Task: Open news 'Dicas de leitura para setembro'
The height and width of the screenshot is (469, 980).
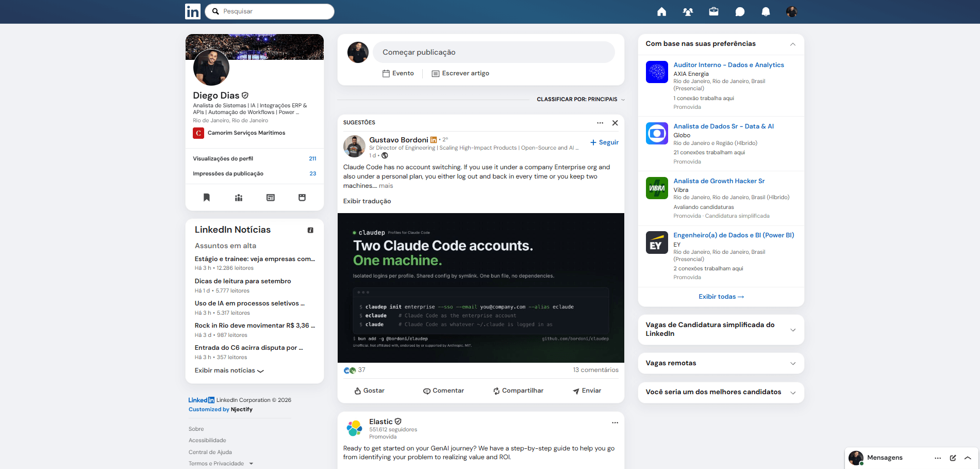Action: [243, 281]
